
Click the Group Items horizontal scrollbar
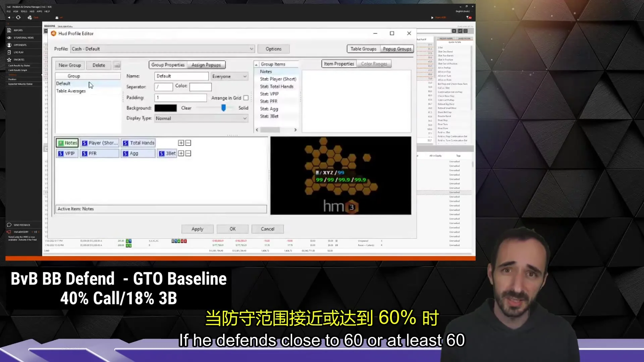tap(276, 130)
